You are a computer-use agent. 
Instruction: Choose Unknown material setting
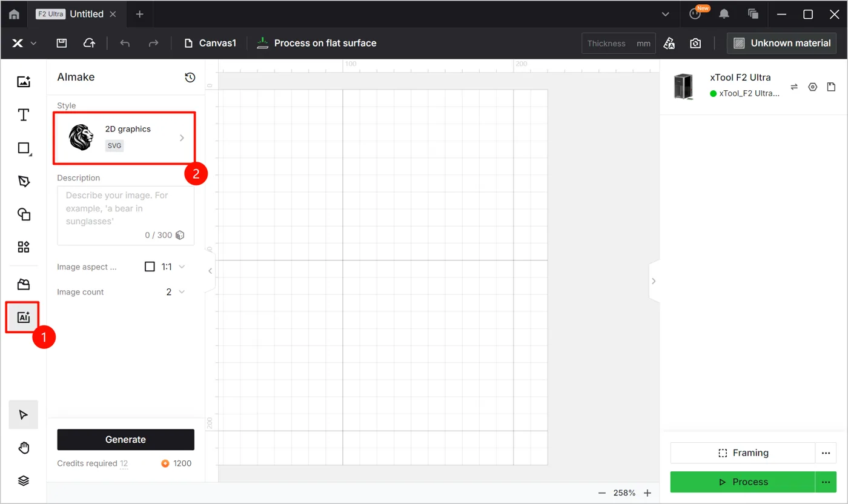point(781,43)
